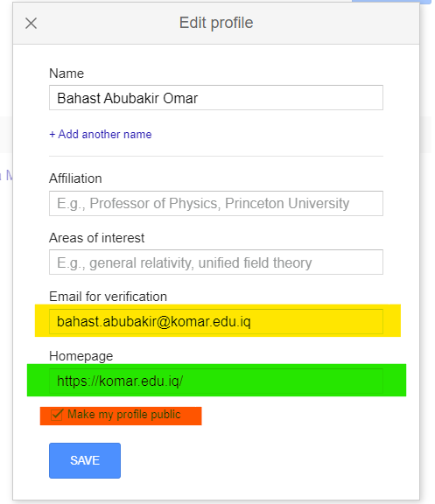Click the partially visible blue link at left edge
435x504 pixels.
pyautogui.click(x=6, y=176)
